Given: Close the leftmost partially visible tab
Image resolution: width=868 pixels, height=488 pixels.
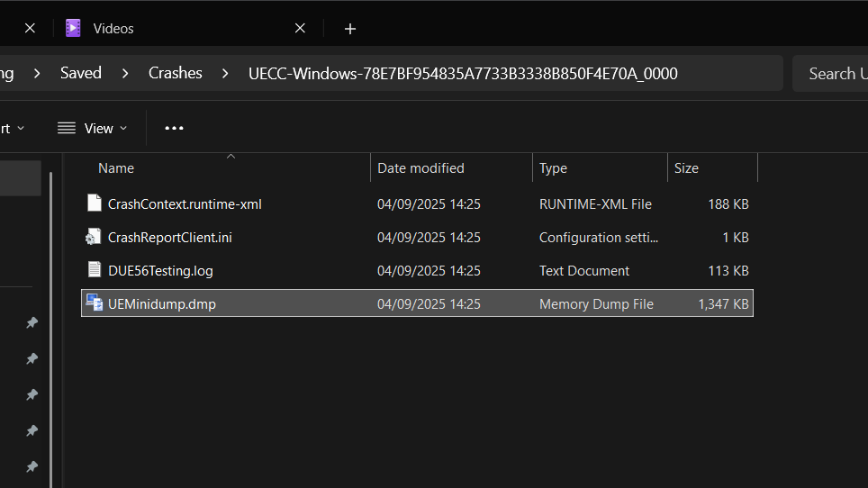Looking at the screenshot, I should 30,28.
